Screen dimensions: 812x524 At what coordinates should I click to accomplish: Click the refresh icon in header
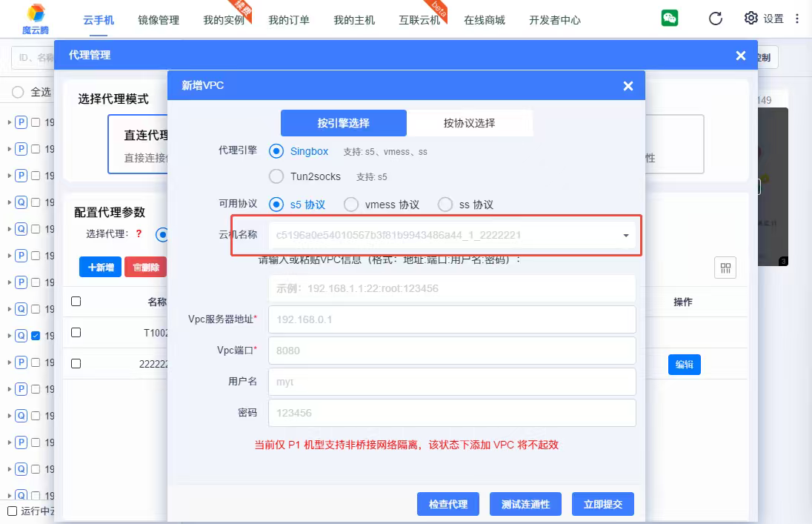715,19
